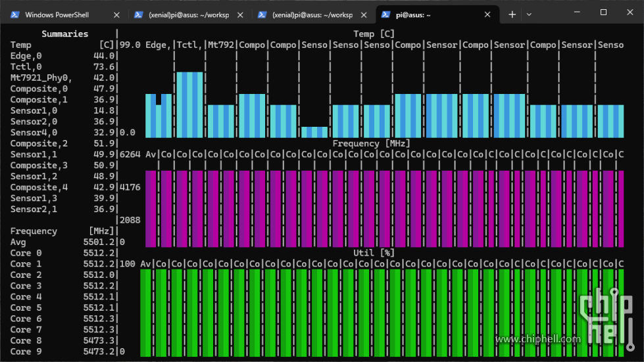Select the Core 6 frequency row
The height and width of the screenshot is (362, 644).
coord(62,319)
